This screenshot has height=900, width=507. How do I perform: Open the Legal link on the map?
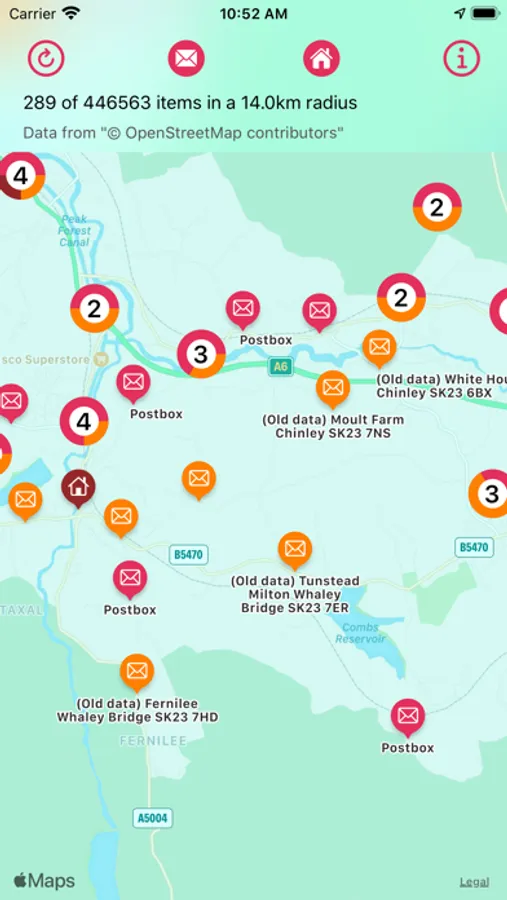[x=474, y=882]
